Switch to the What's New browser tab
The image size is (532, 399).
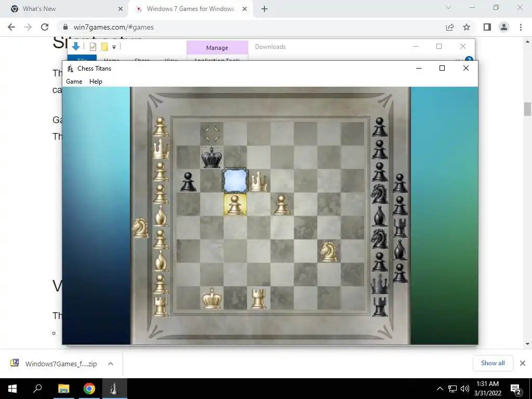tap(64, 9)
